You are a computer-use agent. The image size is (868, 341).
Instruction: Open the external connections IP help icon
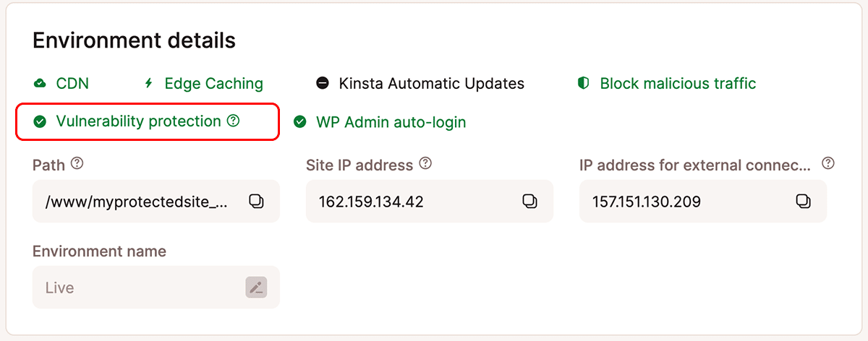click(829, 163)
